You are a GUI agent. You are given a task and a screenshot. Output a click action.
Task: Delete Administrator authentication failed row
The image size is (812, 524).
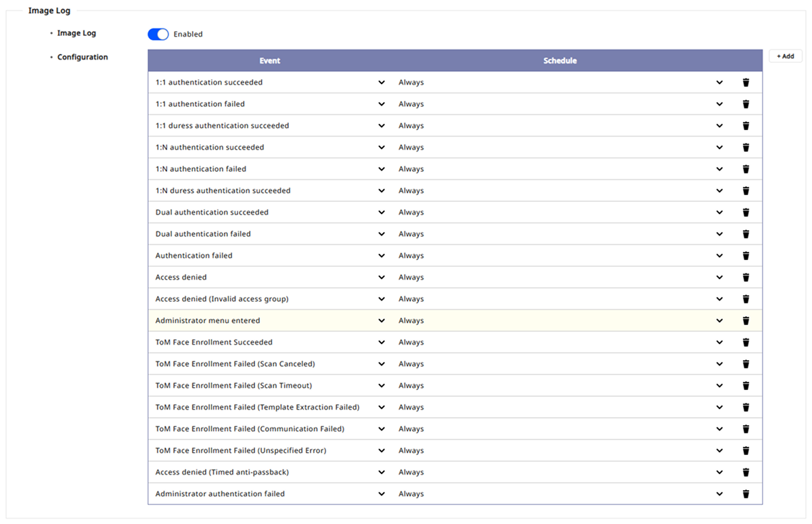point(746,494)
